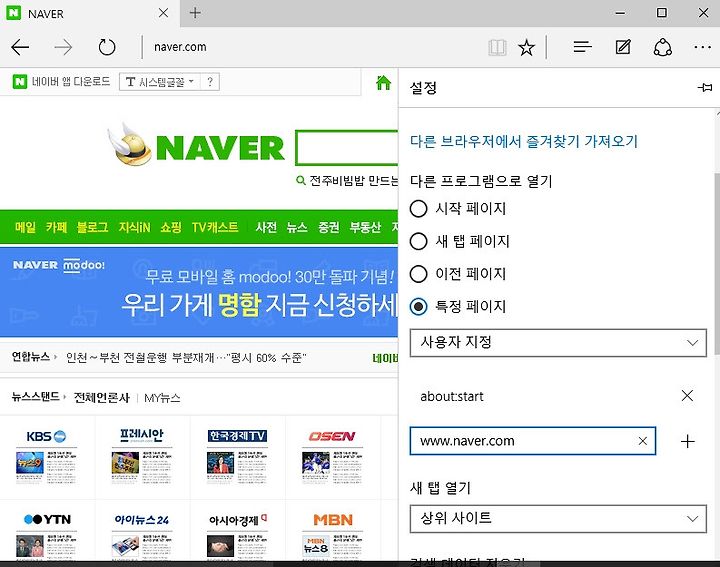Open the 시스템글꼴 font dropdown
The height and width of the screenshot is (567, 720).
pyautogui.click(x=159, y=82)
